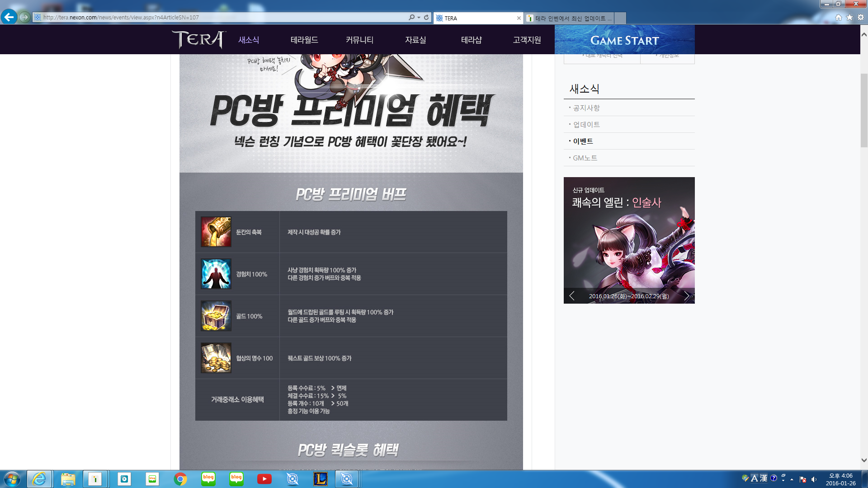Open the League of Legends taskbar icon
The image size is (868, 488).
(321, 479)
